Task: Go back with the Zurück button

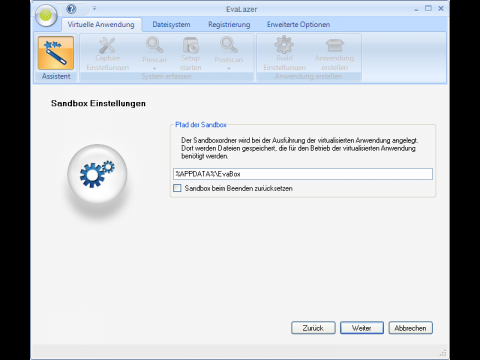Action: point(313,328)
